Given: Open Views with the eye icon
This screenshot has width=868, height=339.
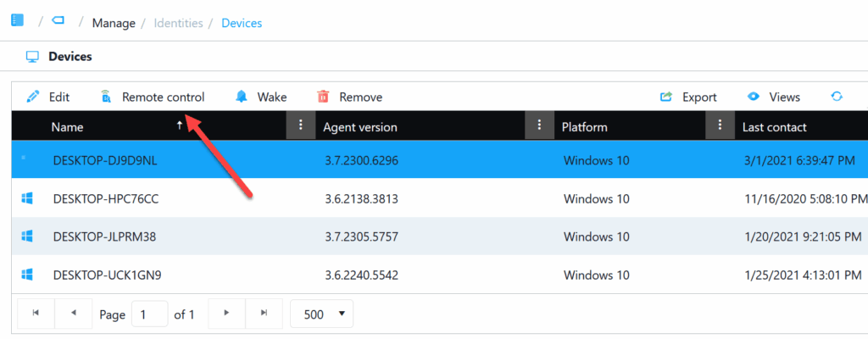Looking at the screenshot, I should point(753,97).
